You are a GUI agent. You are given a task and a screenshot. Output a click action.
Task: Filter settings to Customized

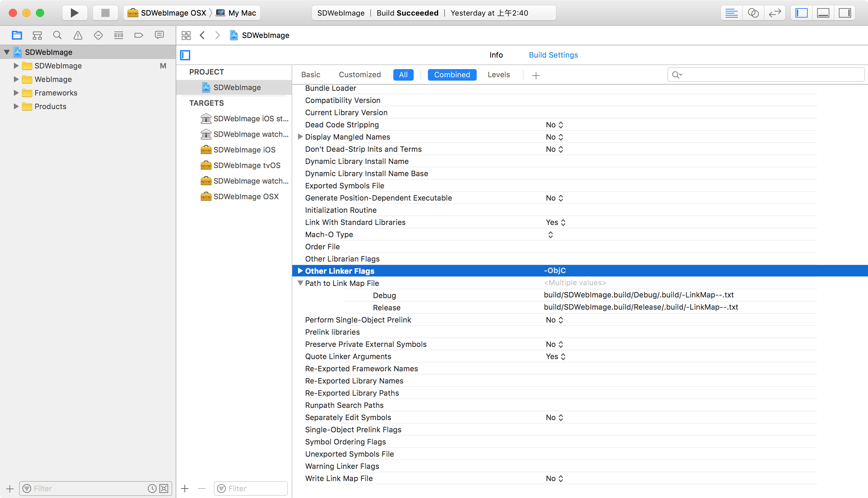pyautogui.click(x=360, y=75)
